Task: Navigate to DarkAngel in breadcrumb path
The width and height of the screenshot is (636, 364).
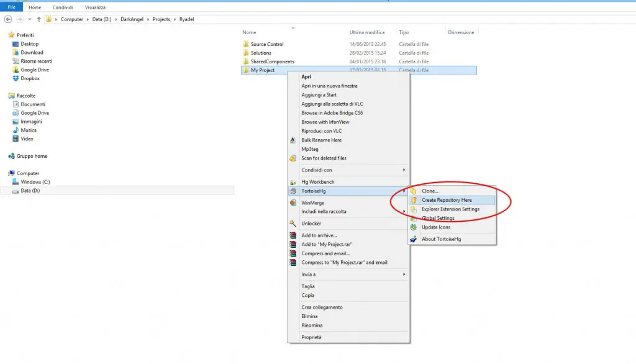Action: pyautogui.click(x=132, y=19)
